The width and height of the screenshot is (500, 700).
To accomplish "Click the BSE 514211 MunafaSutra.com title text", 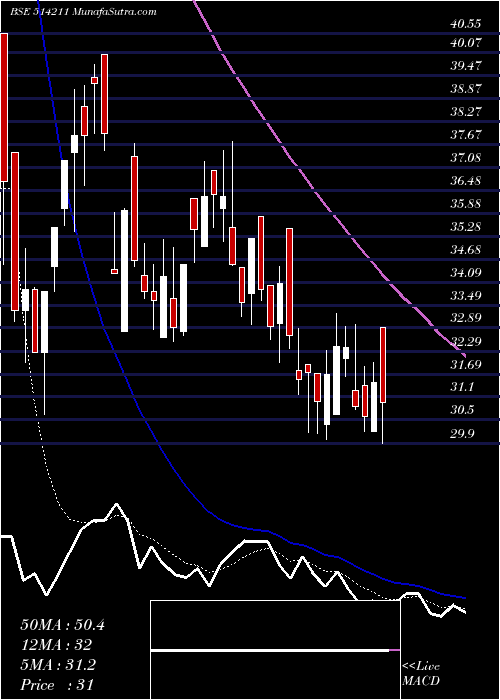I will pos(83,12).
